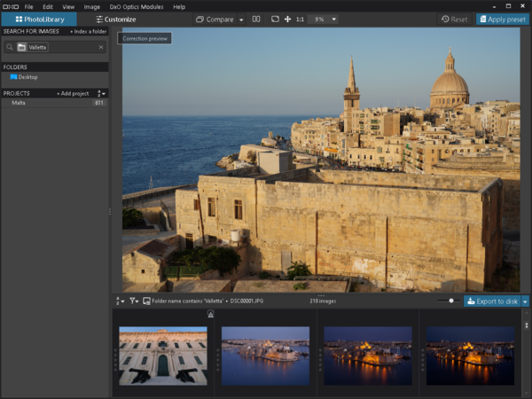Screen dimensions: 532x399
Task: Select the Pan (move) tool icon
Action: click(x=287, y=19)
